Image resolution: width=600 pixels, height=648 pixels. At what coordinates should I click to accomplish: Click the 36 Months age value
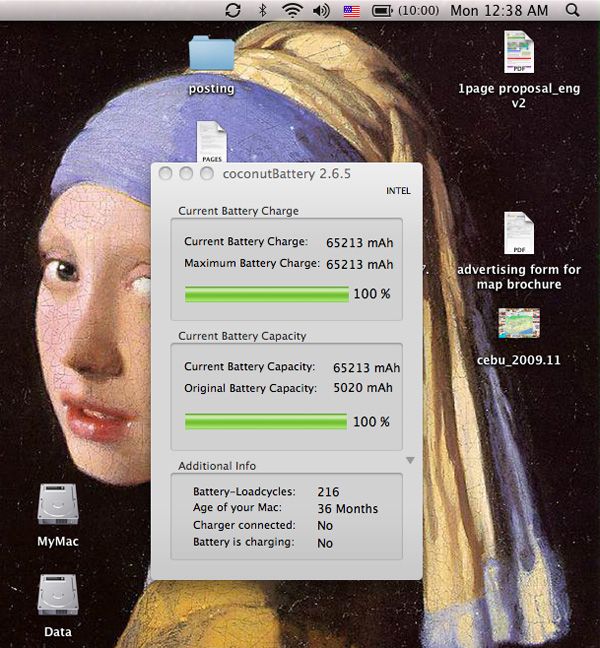click(348, 509)
